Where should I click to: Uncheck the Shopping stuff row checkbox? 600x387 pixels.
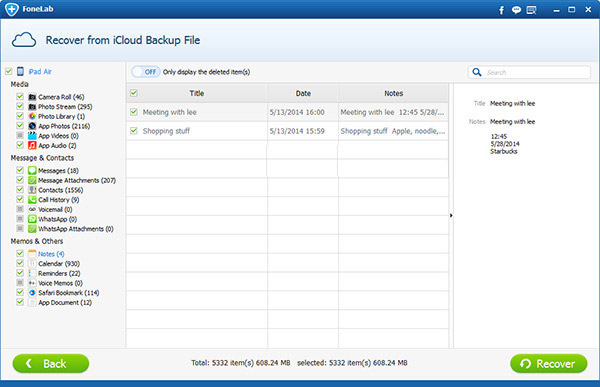[134, 131]
